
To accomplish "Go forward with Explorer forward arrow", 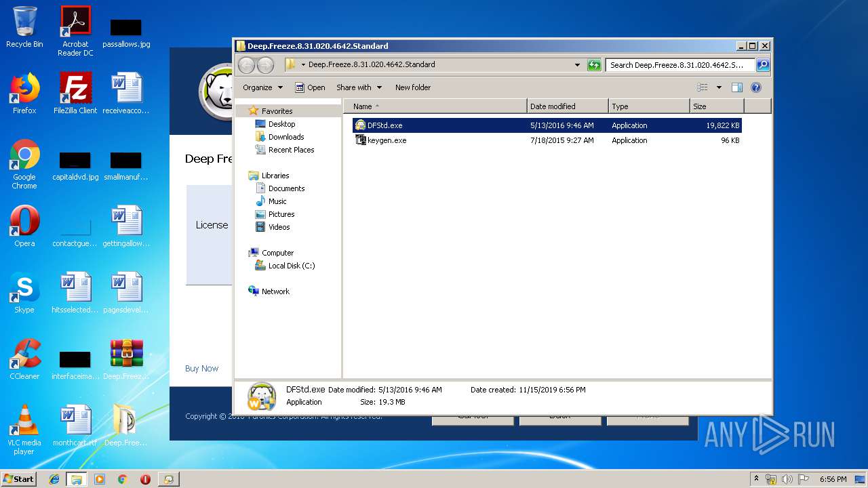I will click(265, 65).
